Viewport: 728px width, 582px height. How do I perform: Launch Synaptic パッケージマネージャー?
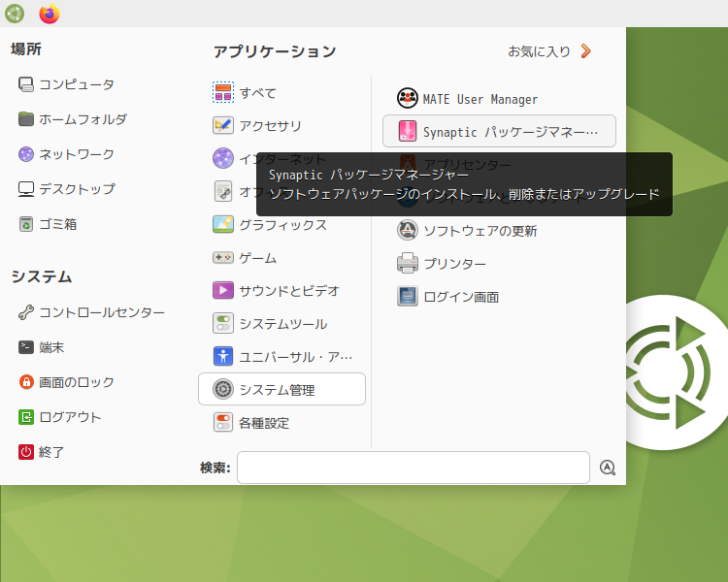(x=499, y=131)
